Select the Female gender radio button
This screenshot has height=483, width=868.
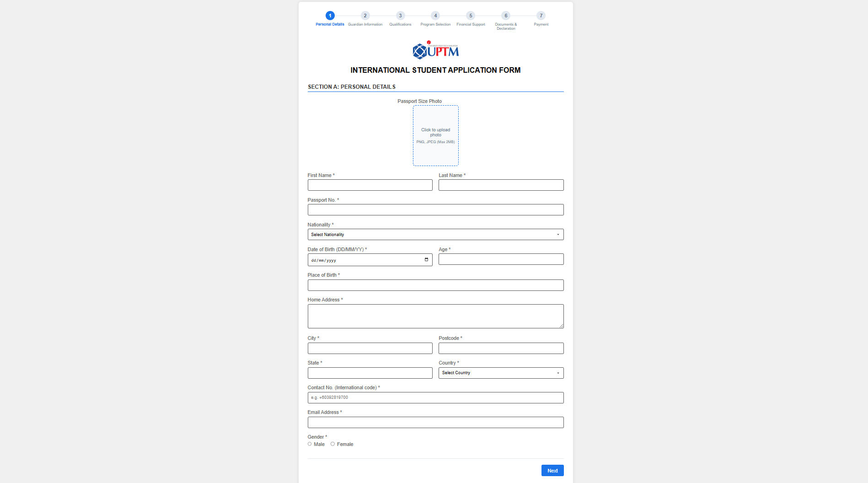(333, 444)
